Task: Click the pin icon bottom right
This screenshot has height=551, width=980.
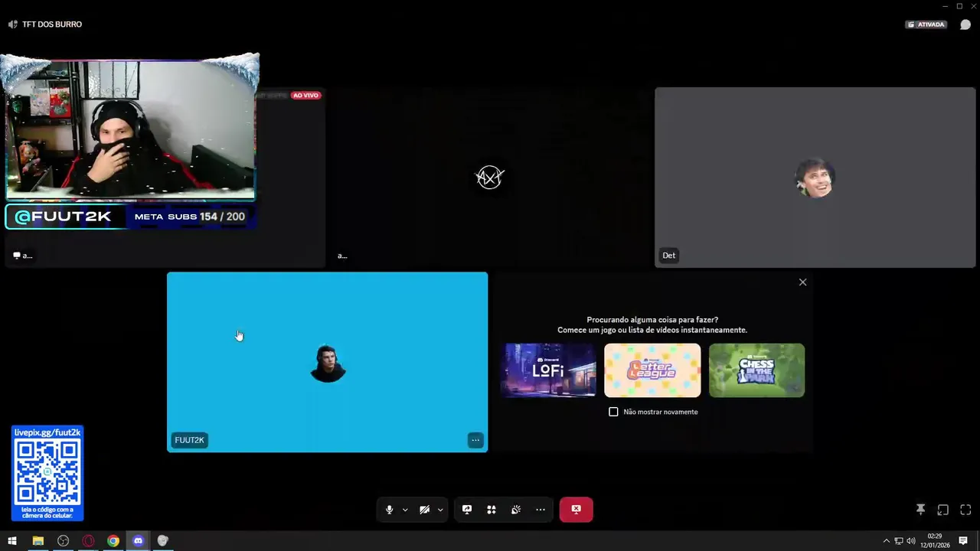Action: [921, 510]
